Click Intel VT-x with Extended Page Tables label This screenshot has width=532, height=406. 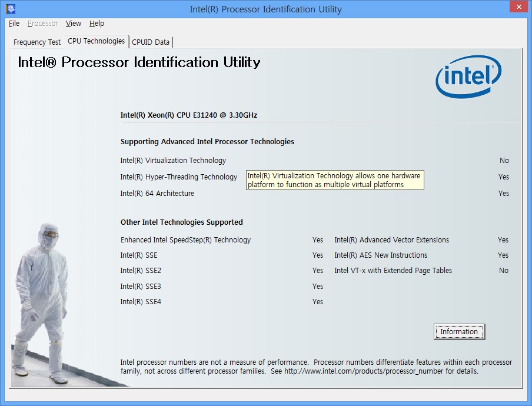pos(393,270)
